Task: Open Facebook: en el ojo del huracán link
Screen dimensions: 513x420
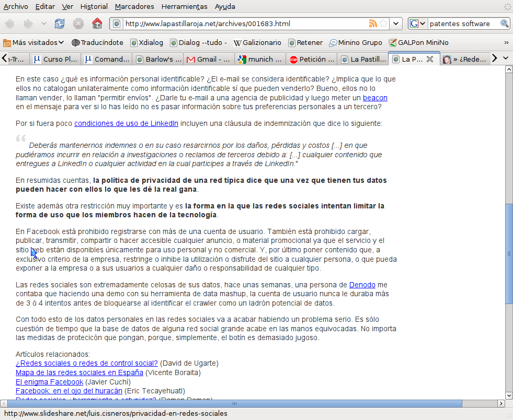Action: [69, 391]
